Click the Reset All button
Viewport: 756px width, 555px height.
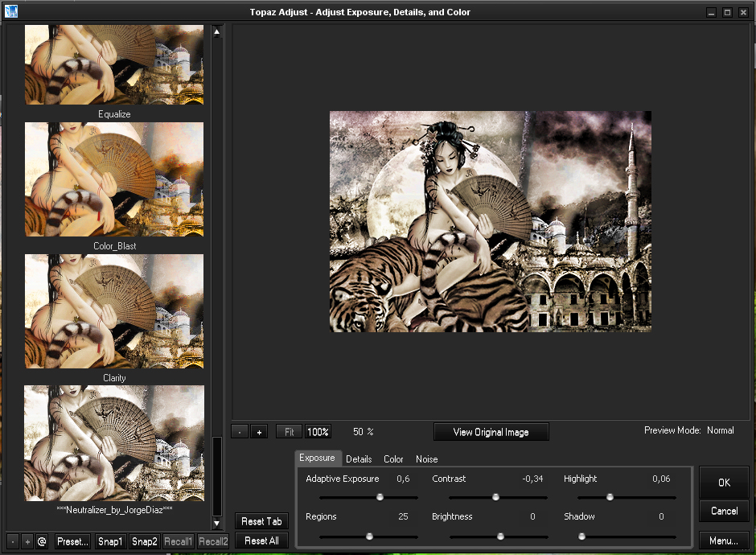(x=262, y=541)
